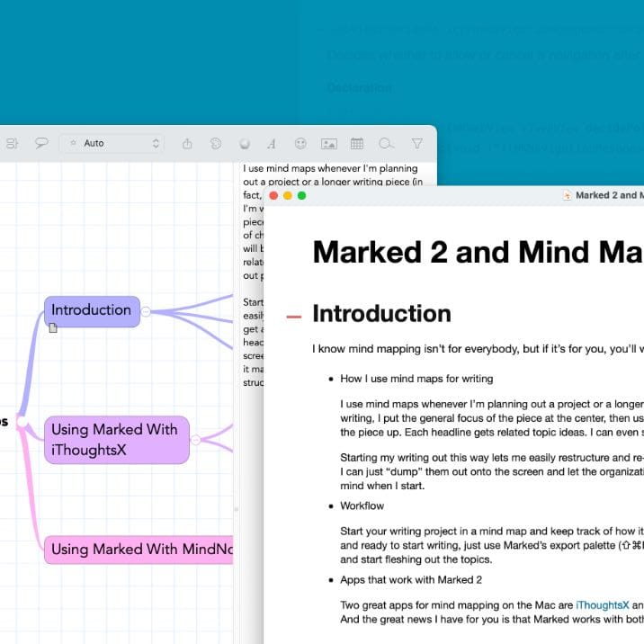
Task: Click the outline list icon in toolbar
Action: pos(12,143)
